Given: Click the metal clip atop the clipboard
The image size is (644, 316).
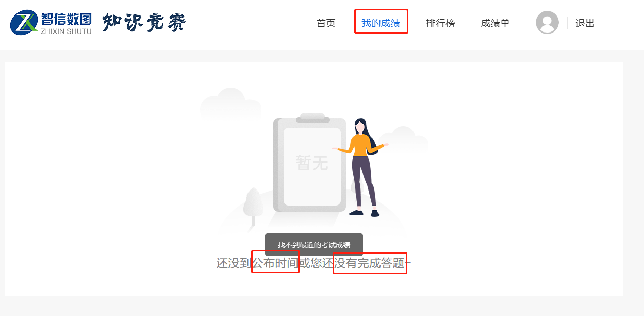Looking at the screenshot, I should [x=312, y=118].
